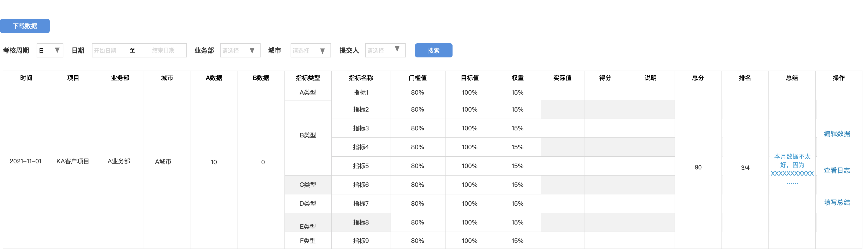The image size is (868, 249).
Task: Select the 指标1 name cell
Action: click(x=361, y=92)
